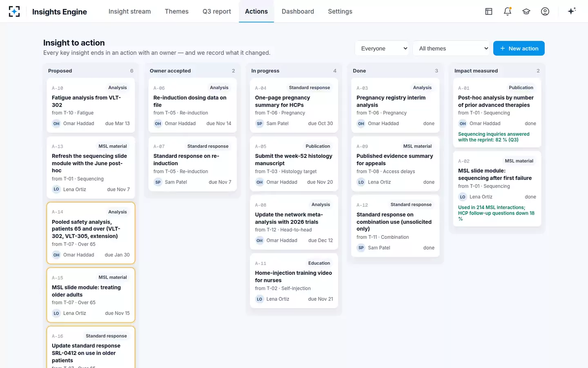The width and height of the screenshot is (588, 368).
Task: Switch to the Insight stream tab
Action: pyautogui.click(x=129, y=11)
